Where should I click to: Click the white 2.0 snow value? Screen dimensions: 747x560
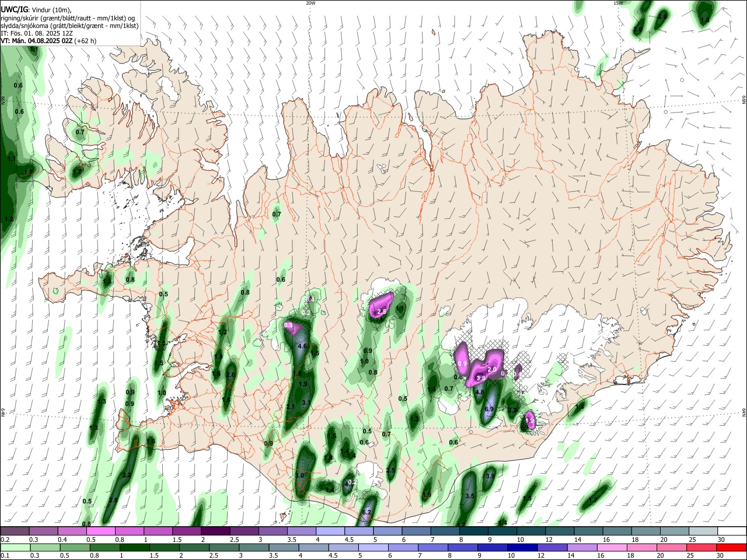pyautogui.click(x=491, y=369)
